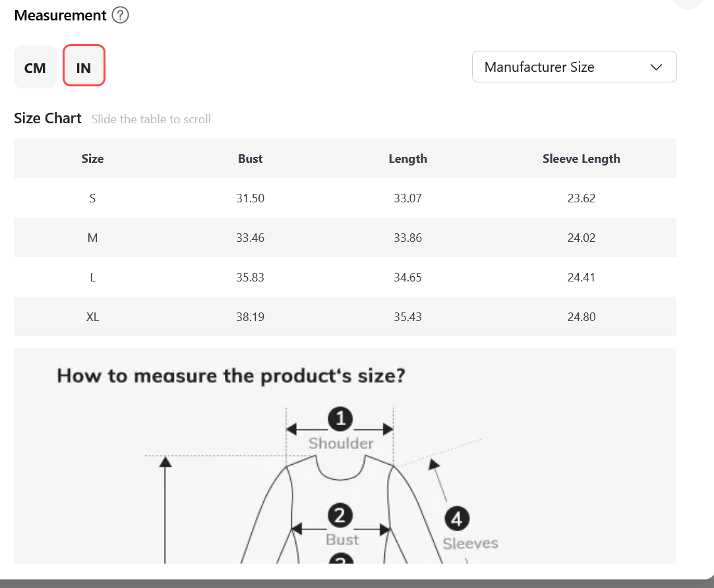Click the number 4 Sleeves marker

pyautogui.click(x=457, y=518)
